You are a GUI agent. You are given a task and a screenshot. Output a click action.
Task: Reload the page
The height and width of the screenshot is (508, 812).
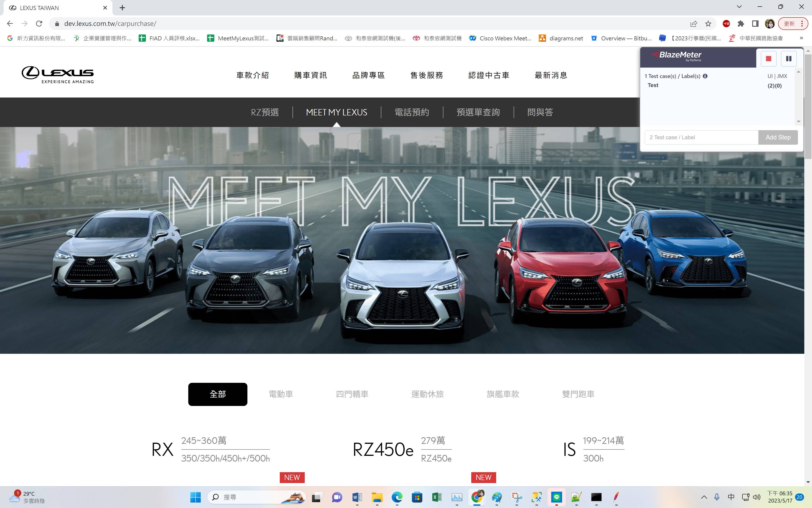pyautogui.click(x=39, y=24)
